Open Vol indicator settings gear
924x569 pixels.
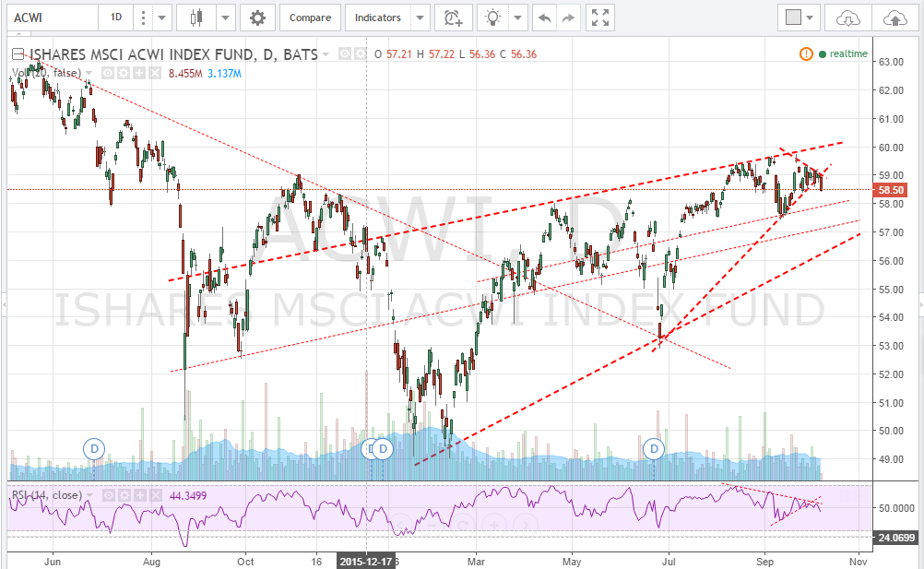(124, 73)
